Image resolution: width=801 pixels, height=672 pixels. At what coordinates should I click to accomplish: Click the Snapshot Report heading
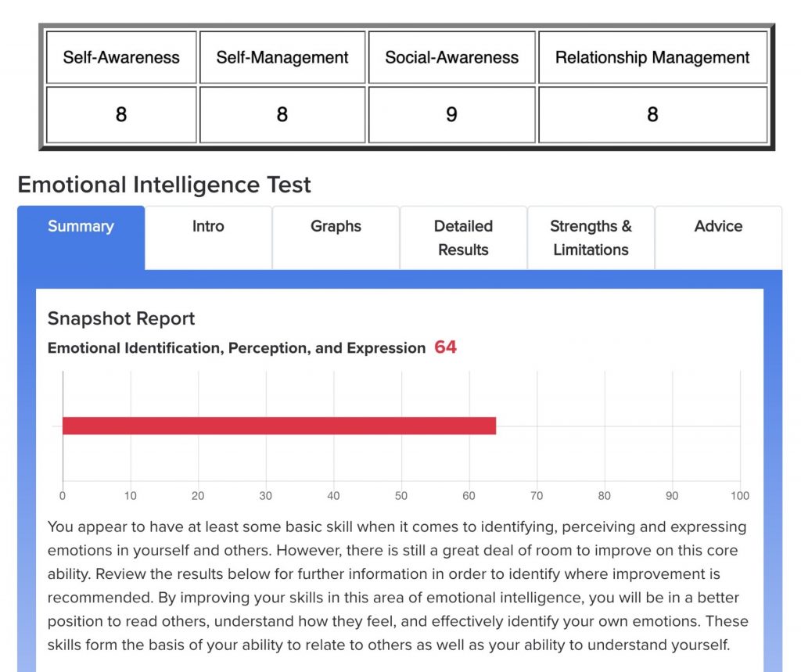pos(121,318)
